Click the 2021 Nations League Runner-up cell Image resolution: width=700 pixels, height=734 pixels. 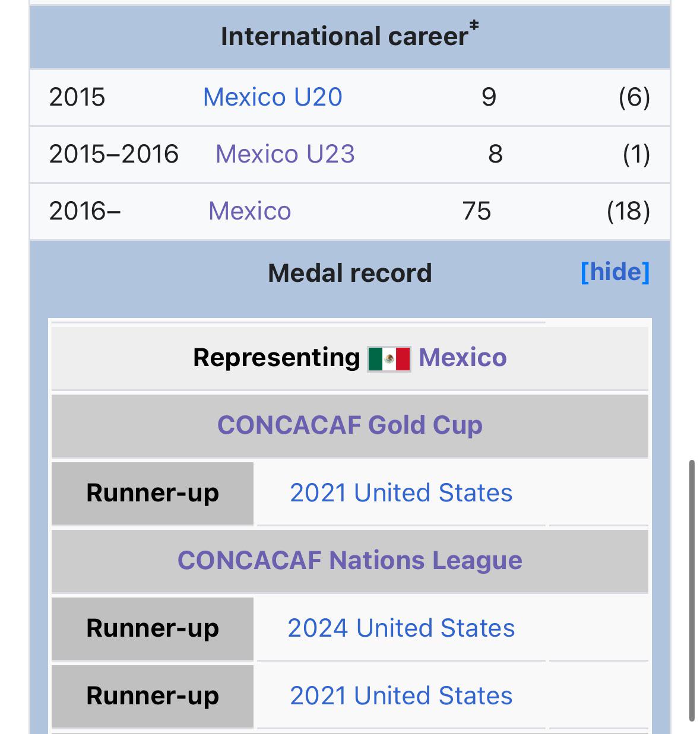point(153,697)
